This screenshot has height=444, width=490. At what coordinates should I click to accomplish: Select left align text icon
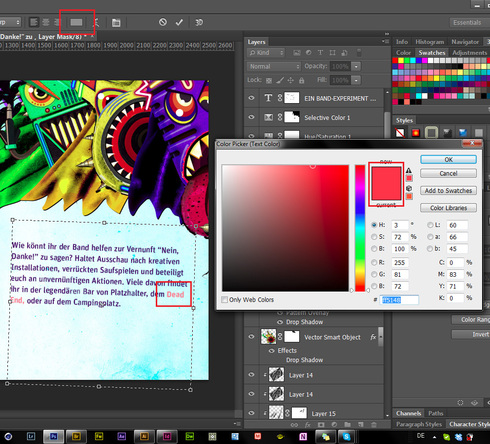click(34, 22)
